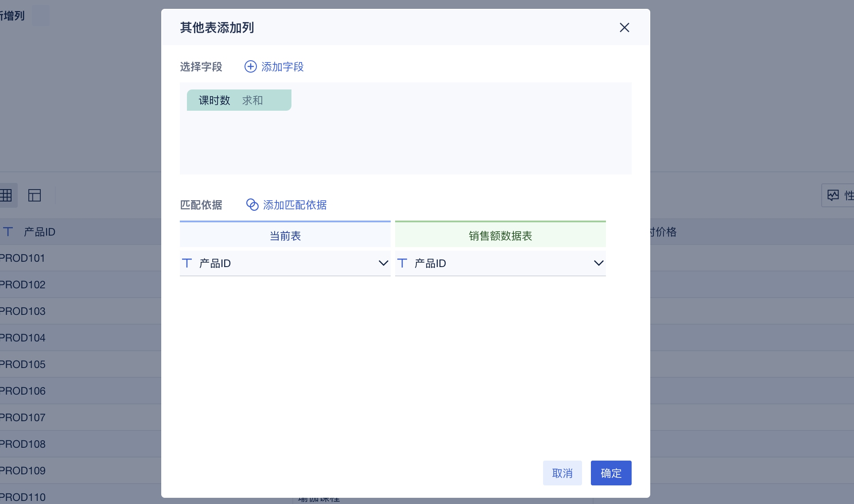Screen dimensions: 854x504
Task: Expand 销售额数据表 产品ID dropdown arrow
Action: (598, 263)
